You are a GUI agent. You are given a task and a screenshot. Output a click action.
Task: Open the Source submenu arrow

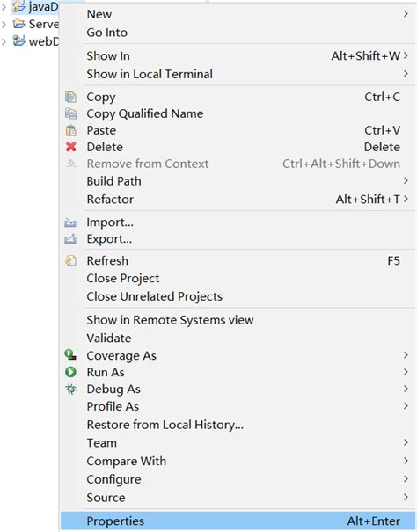(x=406, y=498)
